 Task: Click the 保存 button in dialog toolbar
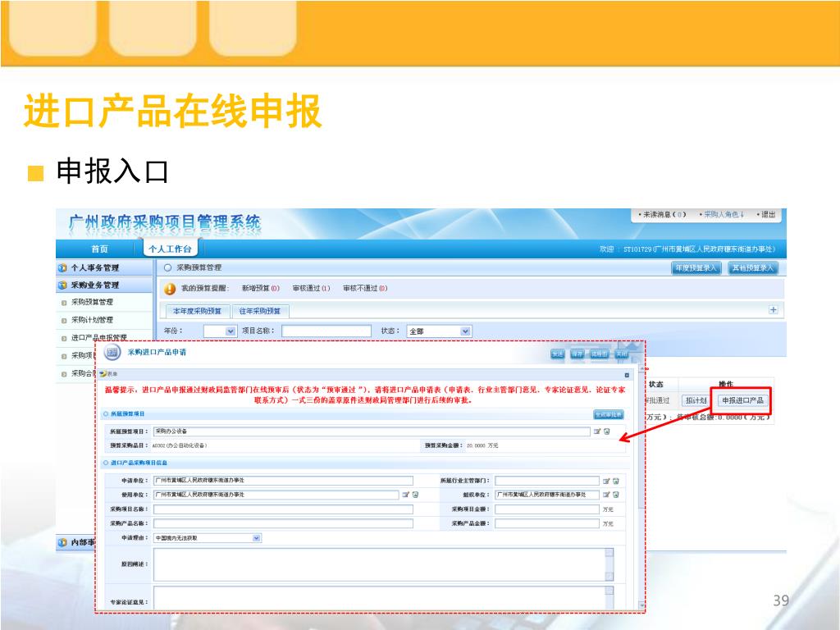pos(577,354)
